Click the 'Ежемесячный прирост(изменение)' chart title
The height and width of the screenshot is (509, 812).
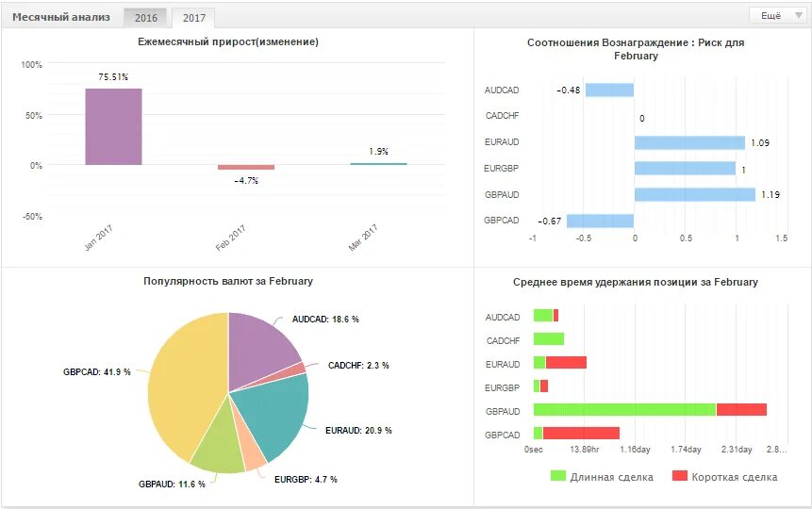point(228,41)
